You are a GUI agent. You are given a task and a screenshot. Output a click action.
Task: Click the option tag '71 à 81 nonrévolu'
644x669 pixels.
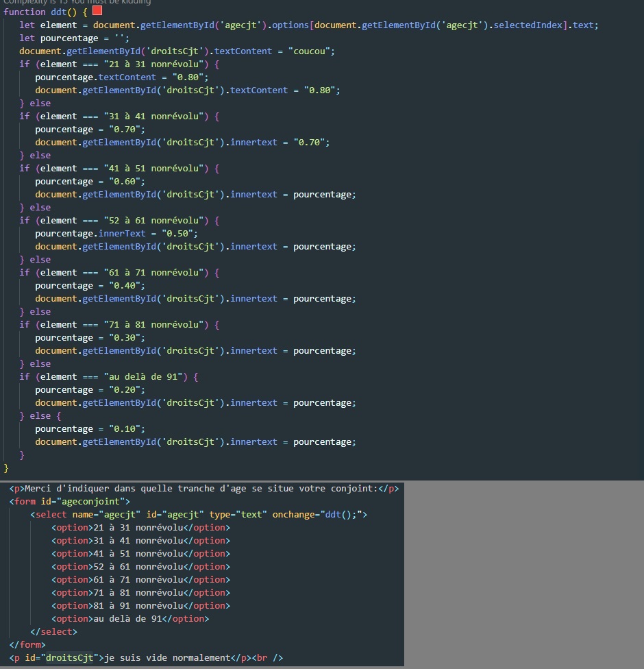point(140,593)
